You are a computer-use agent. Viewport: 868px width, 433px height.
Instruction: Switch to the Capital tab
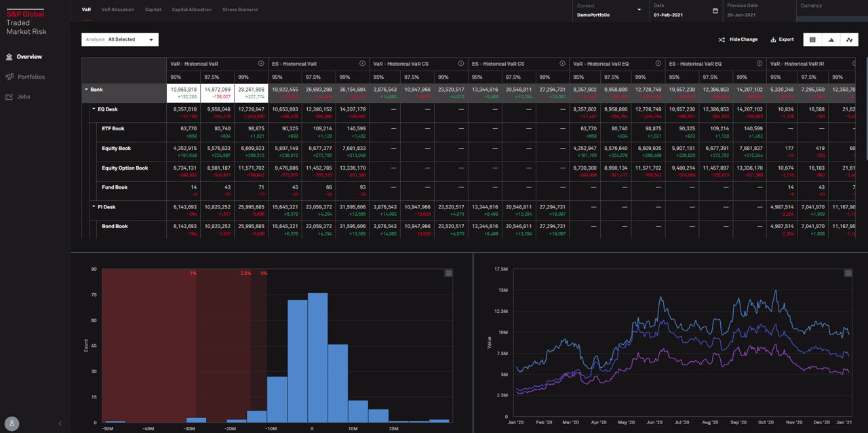coord(153,10)
